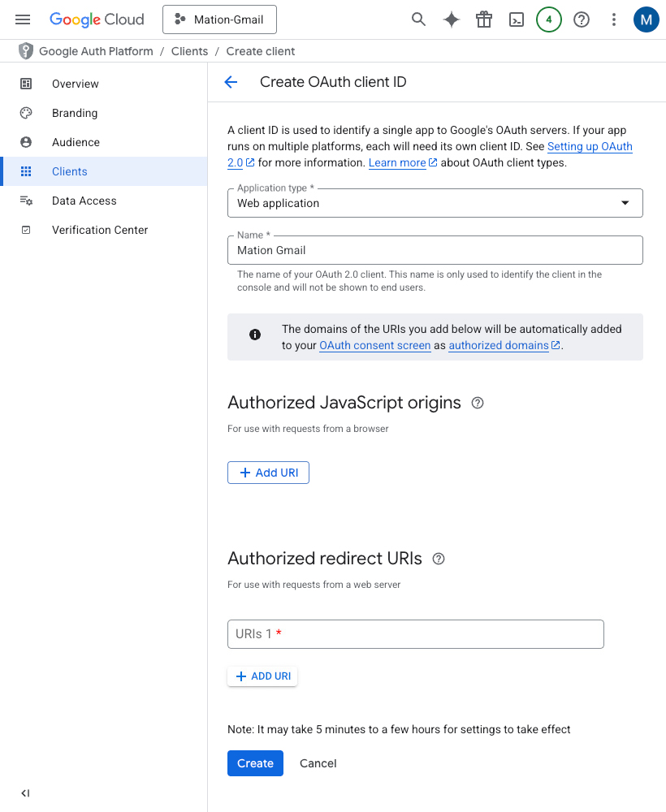Go to Clients breadcrumb link

click(x=189, y=51)
